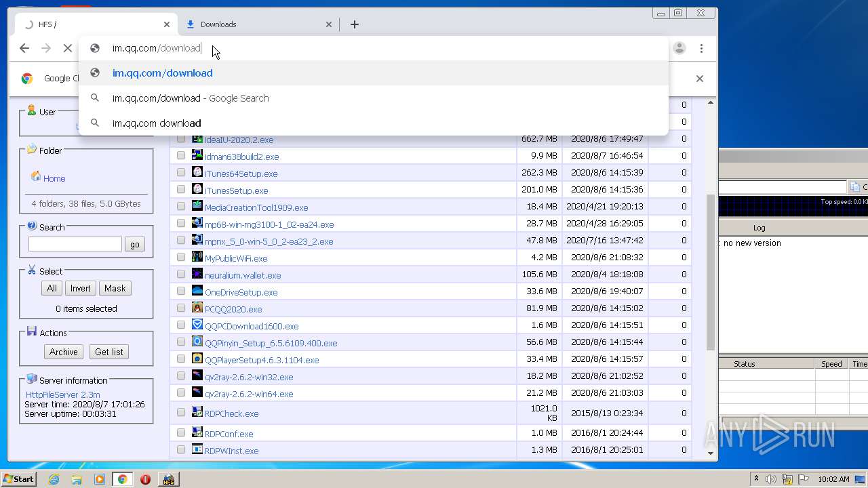Image resolution: width=868 pixels, height=488 pixels.
Task: Click the neuralium.wallet.exe file icon
Action: [197, 274]
